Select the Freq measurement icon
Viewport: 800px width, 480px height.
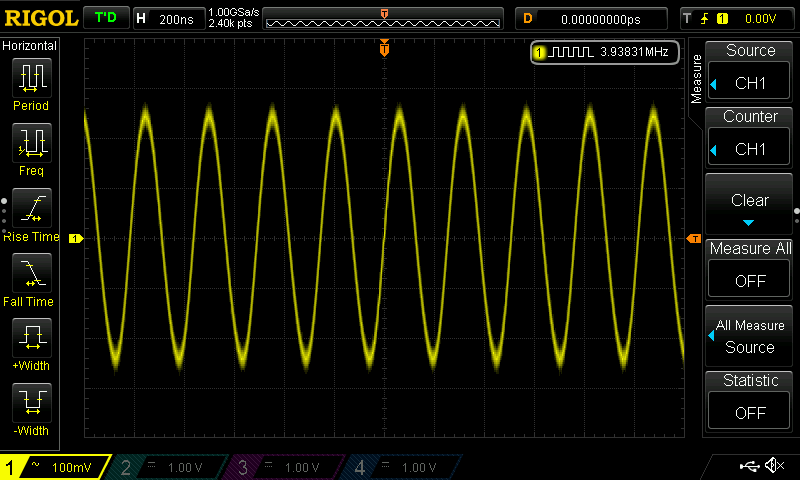point(31,148)
